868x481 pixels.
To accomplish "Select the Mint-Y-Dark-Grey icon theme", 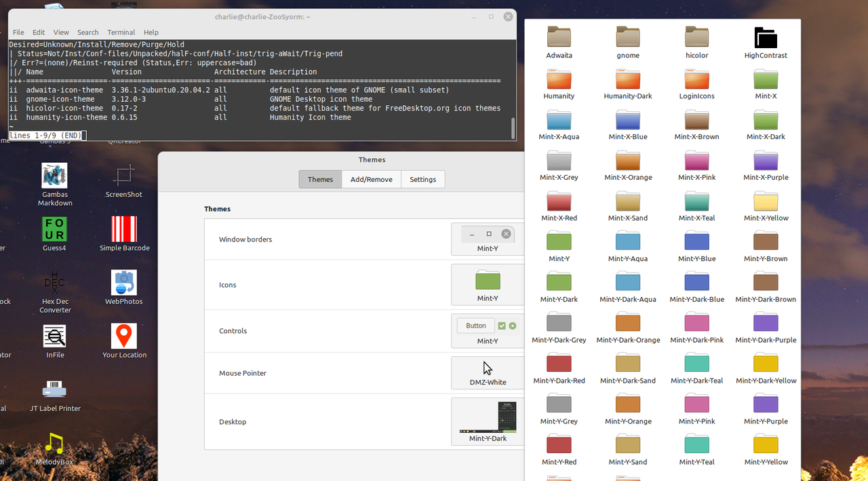I will [x=559, y=328].
